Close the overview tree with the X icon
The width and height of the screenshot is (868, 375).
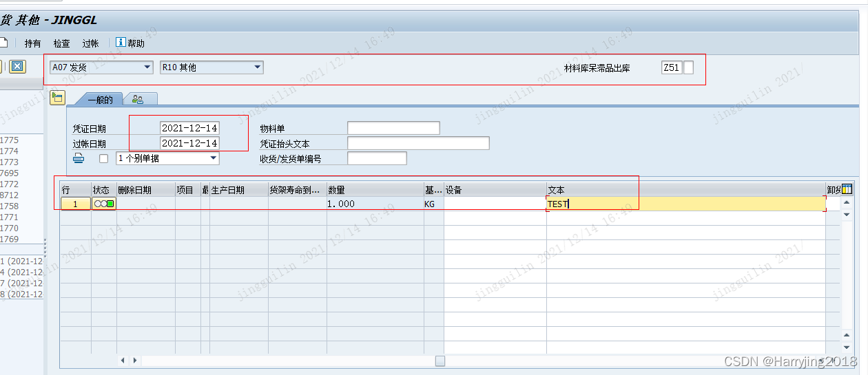point(17,67)
